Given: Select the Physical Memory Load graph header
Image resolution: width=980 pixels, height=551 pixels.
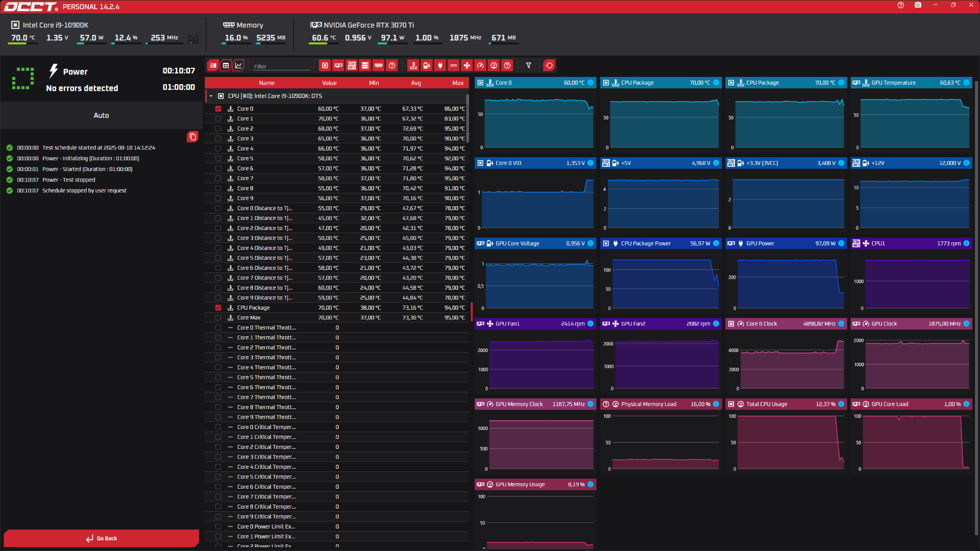Looking at the screenshot, I should click(x=660, y=404).
